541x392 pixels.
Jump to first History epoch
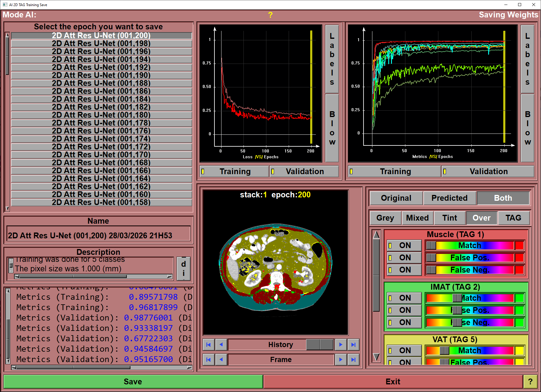coord(208,345)
